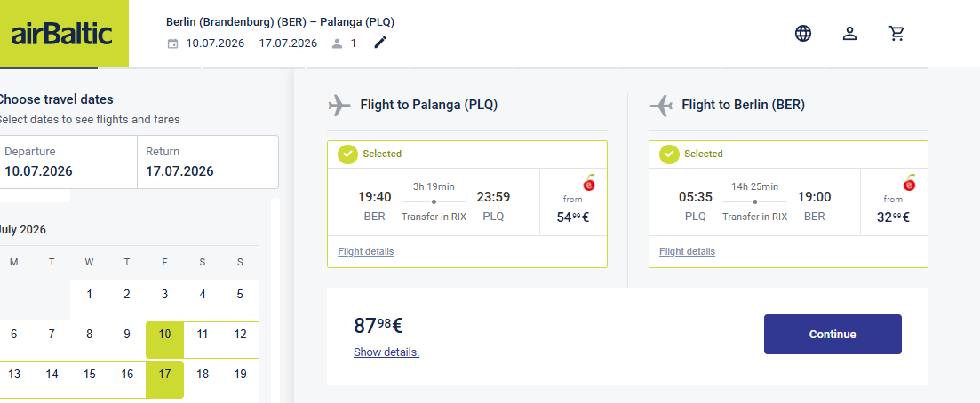Expand Flight details for PLQ to BER
This screenshot has width=980, height=403.
687,252
